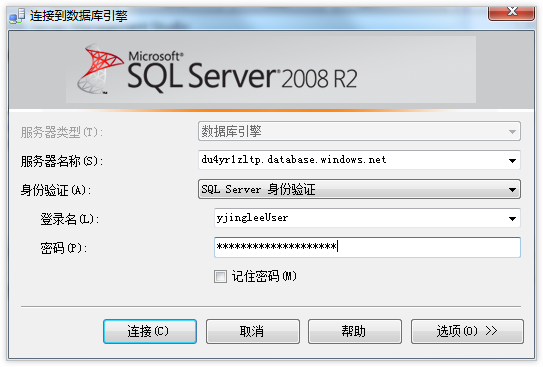Click the 服务器名称(S) label

pos(62,161)
